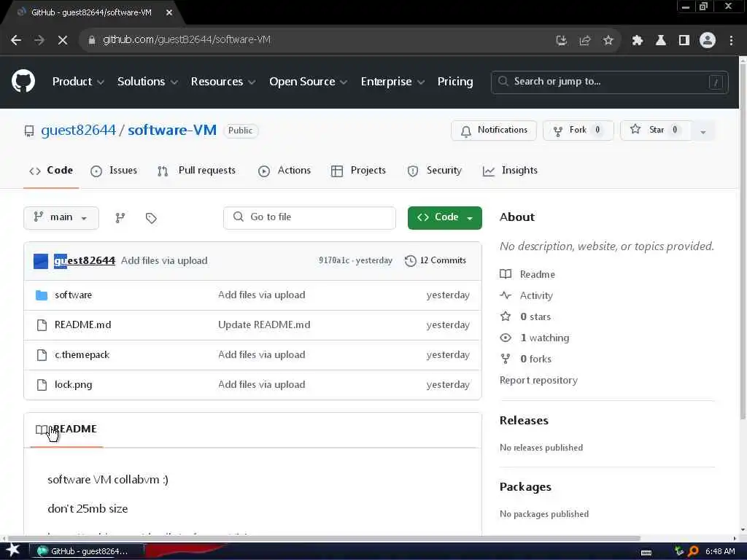747x560 pixels.
Task: Open the software folder link
Action: pyautogui.click(x=74, y=295)
